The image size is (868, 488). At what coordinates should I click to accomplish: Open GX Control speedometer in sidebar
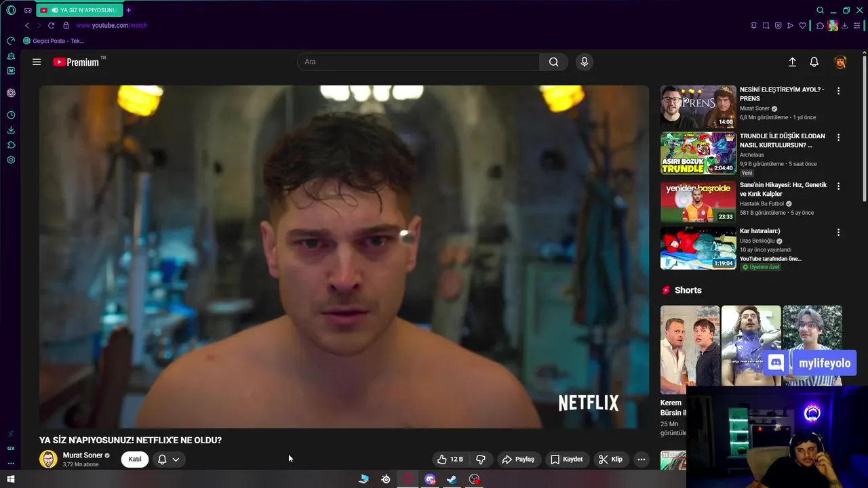click(x=11, y=41)
